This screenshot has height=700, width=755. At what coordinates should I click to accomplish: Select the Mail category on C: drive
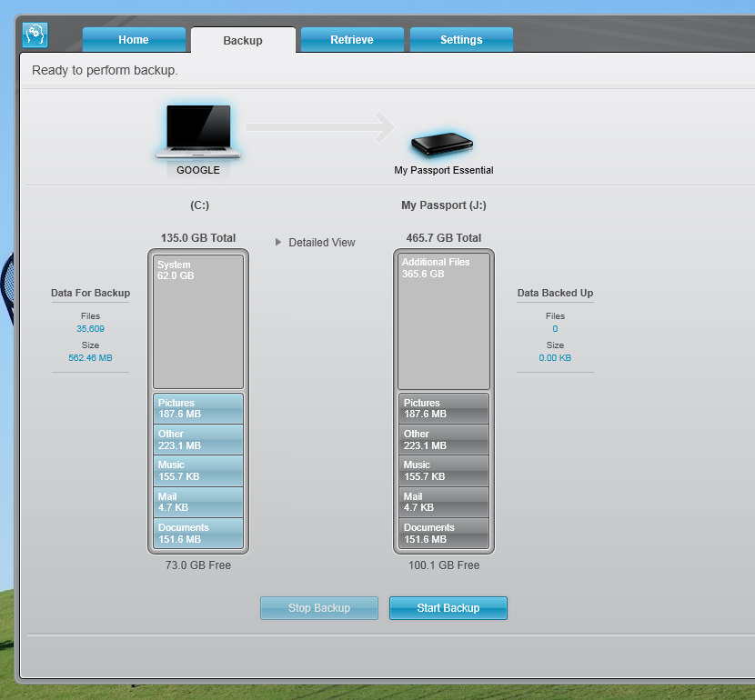[198, 503]
